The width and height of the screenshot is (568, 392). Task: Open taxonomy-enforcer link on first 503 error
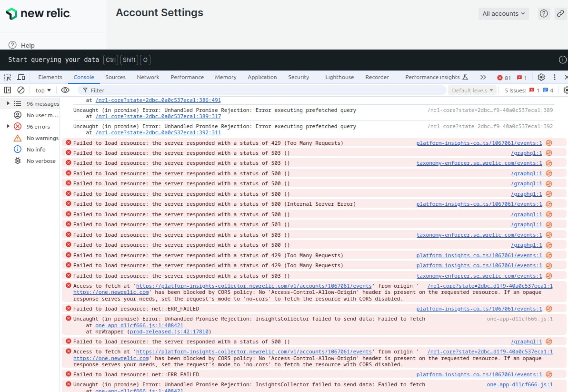[479, 163]
